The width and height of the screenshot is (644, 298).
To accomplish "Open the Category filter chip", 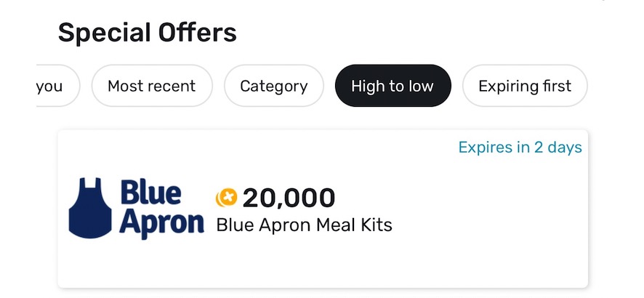I will pyautogui.click(x=273, y=86).
